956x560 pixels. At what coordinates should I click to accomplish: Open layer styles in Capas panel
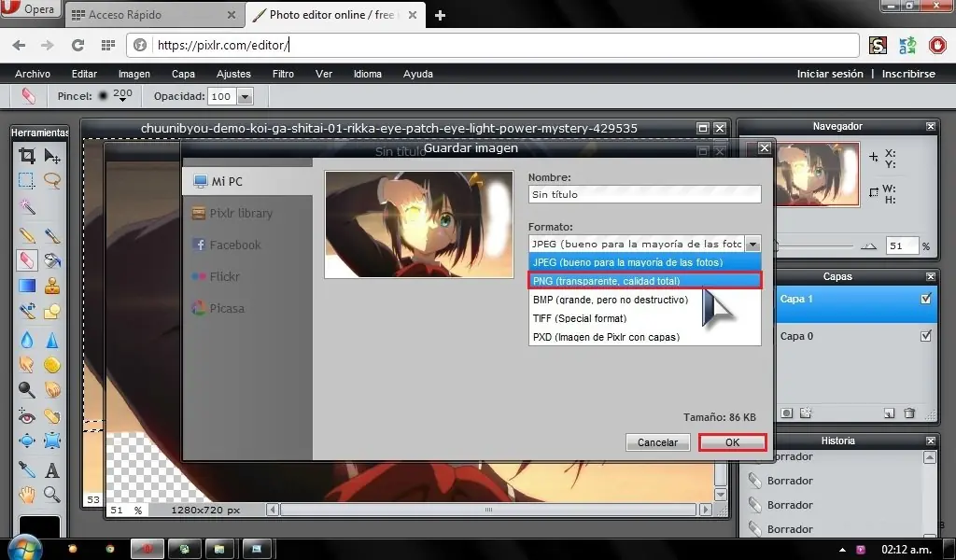[x=806, y=413]
